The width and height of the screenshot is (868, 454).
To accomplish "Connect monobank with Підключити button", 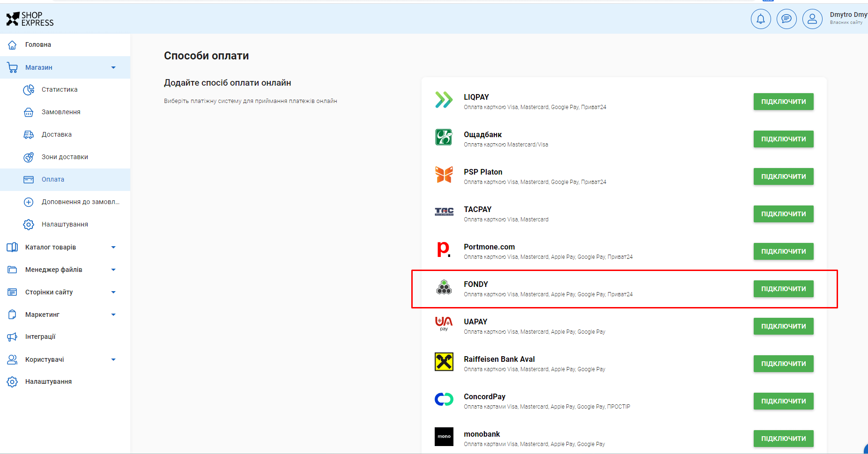I will [783, 439].
